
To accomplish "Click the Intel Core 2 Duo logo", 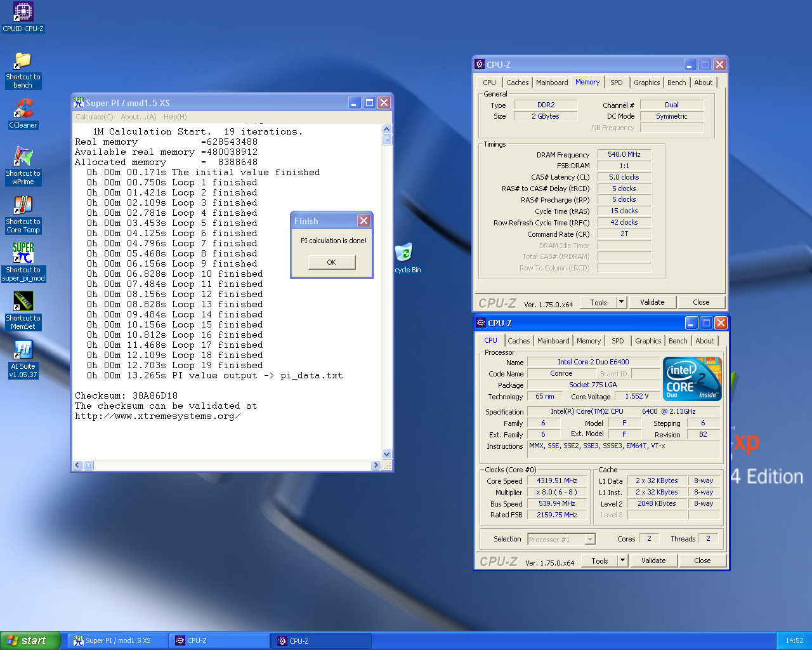I will coord(692,379).
